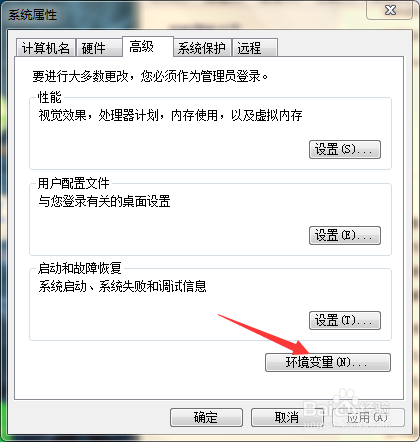
Task: Click the 系统属性 title bar text
Action: pyautogui.click(x=32, y=15)
